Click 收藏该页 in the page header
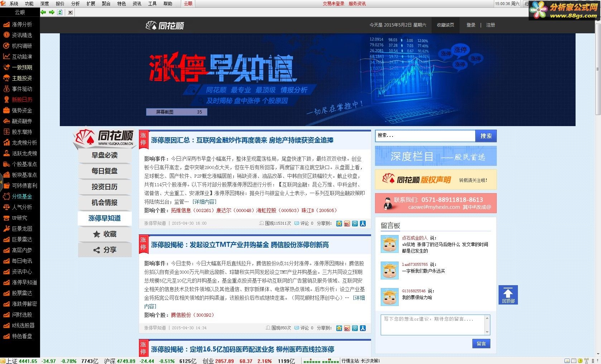Viewport: 601px width, 364px height. pos(445,25)
